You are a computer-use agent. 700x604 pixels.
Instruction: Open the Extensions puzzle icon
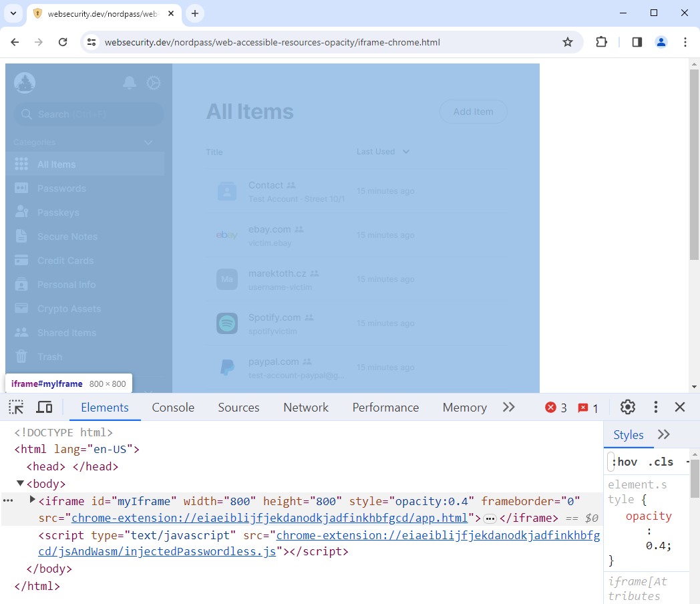click(601, 42)
